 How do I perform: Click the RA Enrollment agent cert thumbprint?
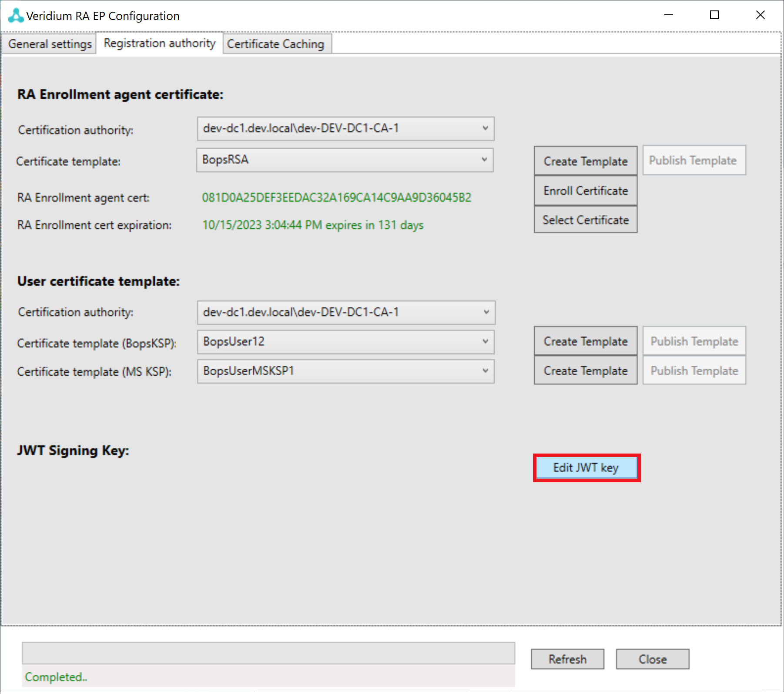click(336, 198)
